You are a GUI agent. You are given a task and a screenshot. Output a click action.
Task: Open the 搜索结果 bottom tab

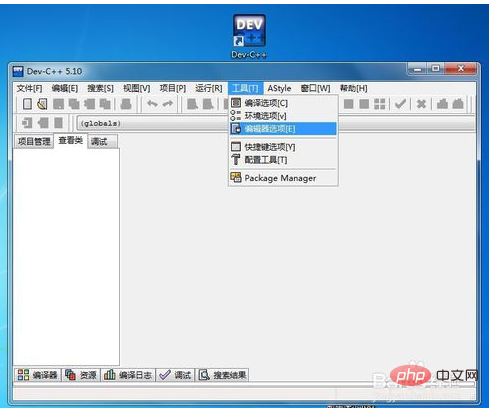point(223,375)
